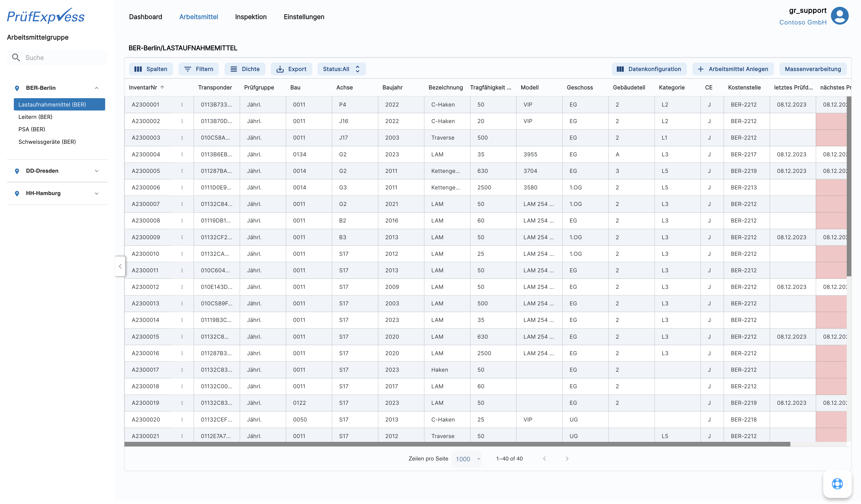This screenshot has width=861, height=504.
Task: Click the search magnifier icon
Action: click(16, 58)
